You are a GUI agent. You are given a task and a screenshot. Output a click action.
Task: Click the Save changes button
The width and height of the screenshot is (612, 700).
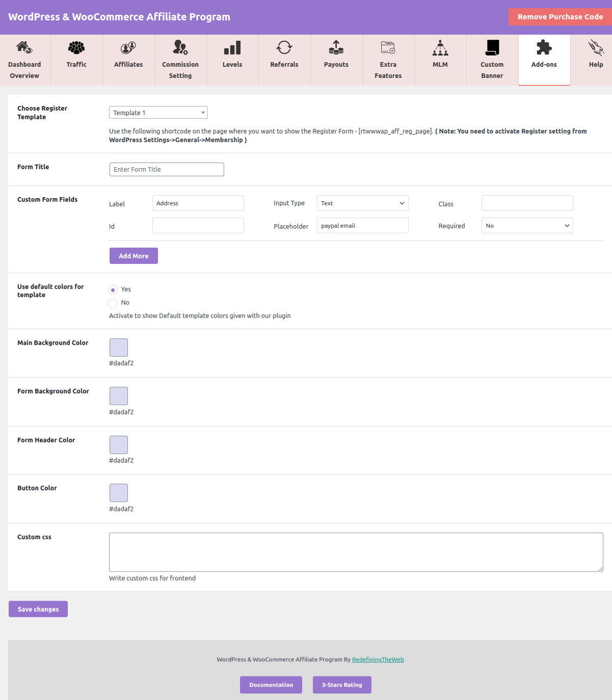(38, 609)
